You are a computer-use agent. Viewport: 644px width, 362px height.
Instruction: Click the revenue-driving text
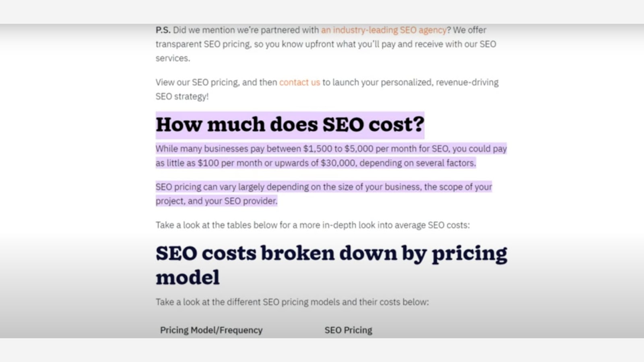tap(467, 82)
